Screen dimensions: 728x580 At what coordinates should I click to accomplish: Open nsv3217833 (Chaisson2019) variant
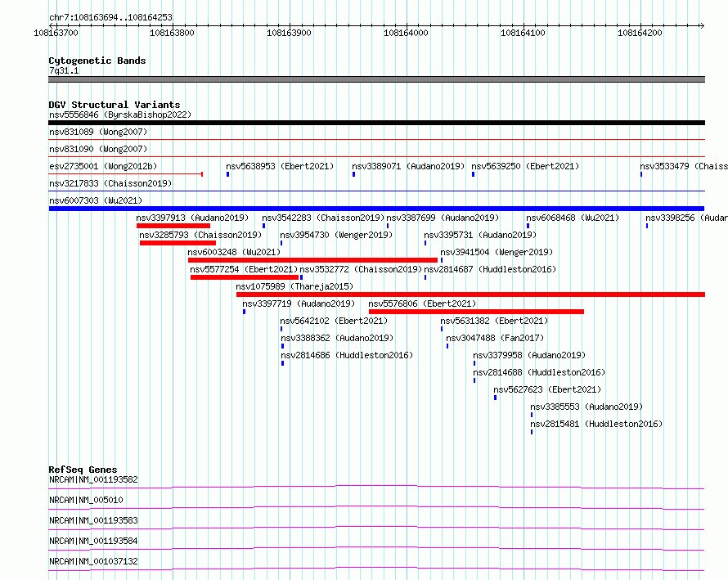(110, 183)
